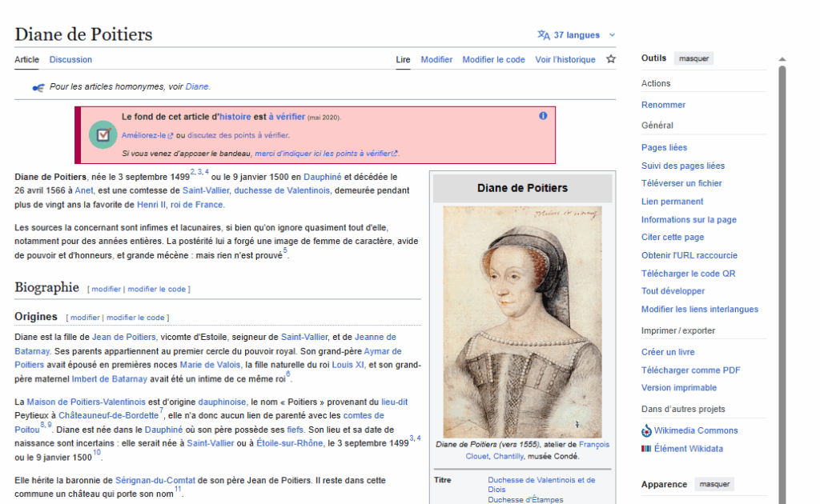Hide the Apparence panel with masquer
The image size is (820, 504).
coord(714,484)
